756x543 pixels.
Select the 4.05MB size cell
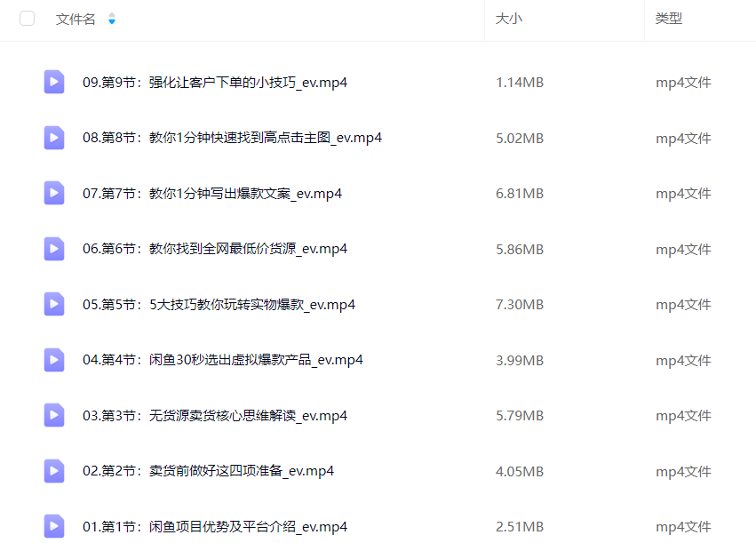coord(520,471)
